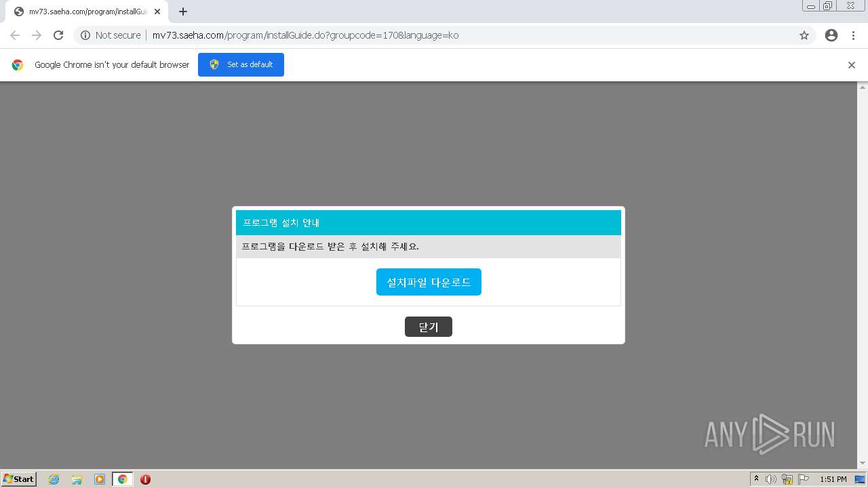
Task: Minimize the Chrome window
Action: click(811, 6)
